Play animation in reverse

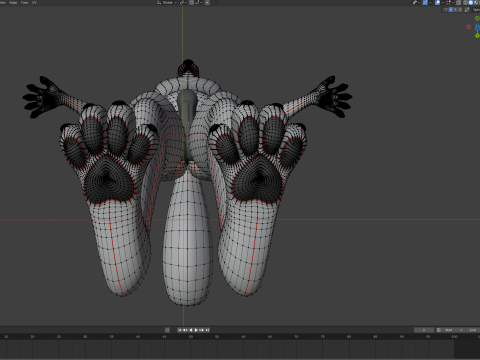click(x=191, y=330)
